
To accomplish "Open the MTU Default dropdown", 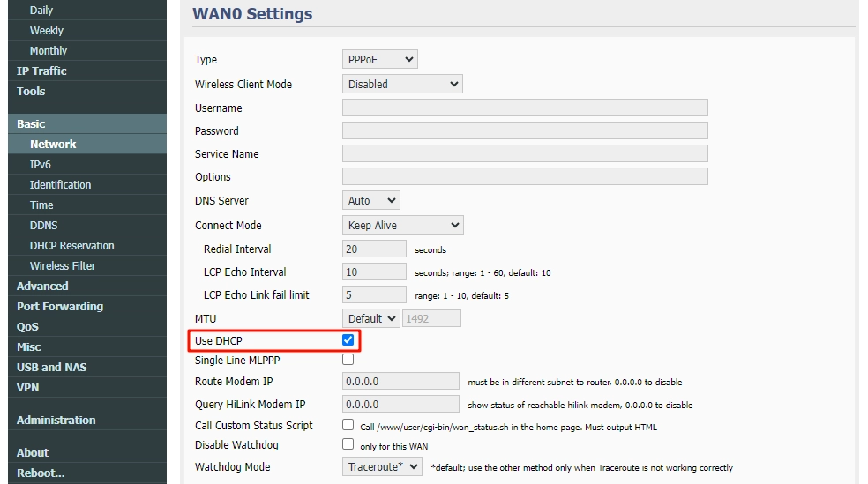I will pos(370,318).
